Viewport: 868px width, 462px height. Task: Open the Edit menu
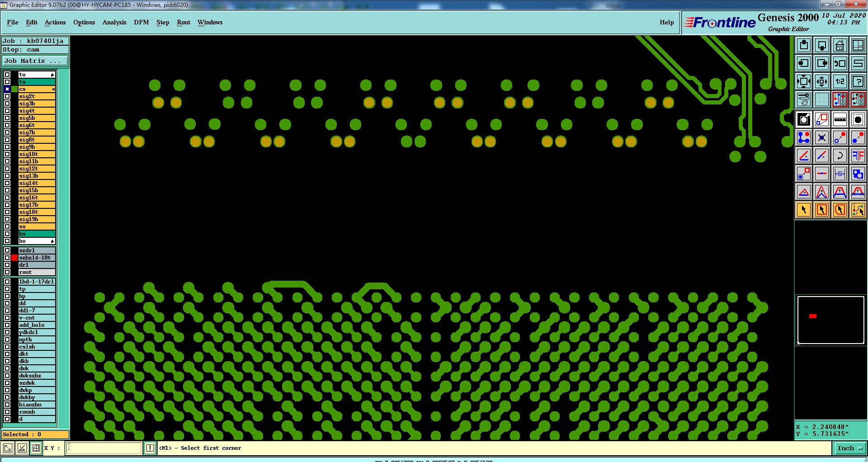[x=32, y=22]
